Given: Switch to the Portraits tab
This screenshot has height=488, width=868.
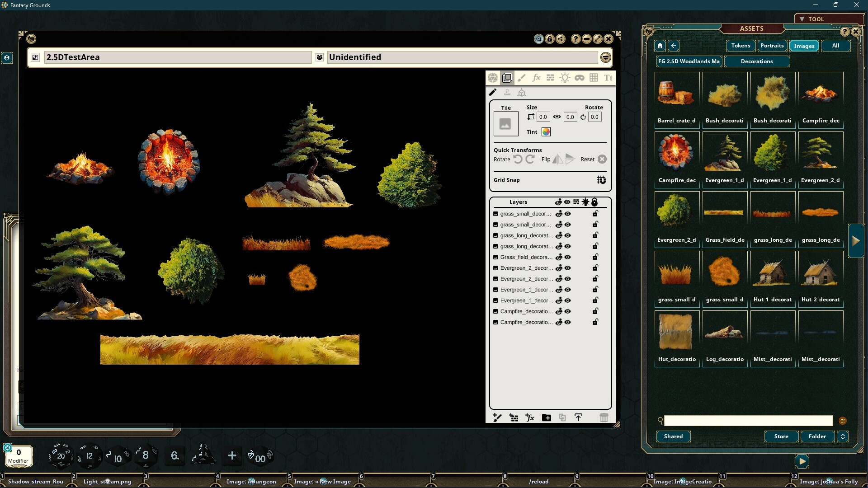Looking at the screenshot, I should tap(771, 45).
